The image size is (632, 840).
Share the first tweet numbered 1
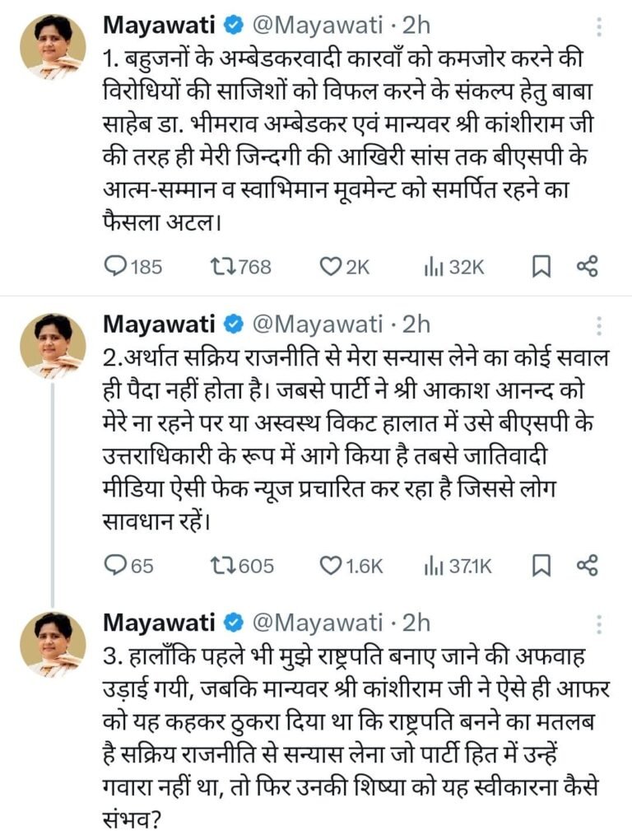[x=587, y=266]
